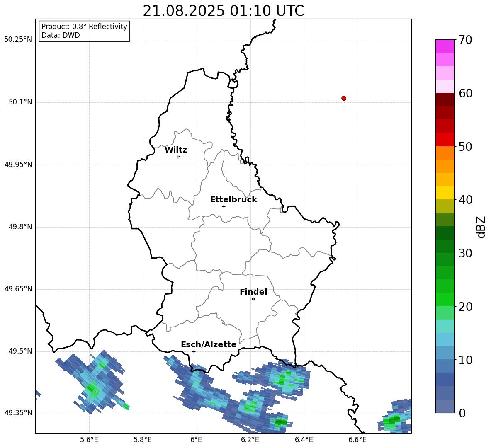Click the olive colorbar segment below 40
Viewport: 491px width, 448px height.
pyautogui.click(x=445, y=206)
